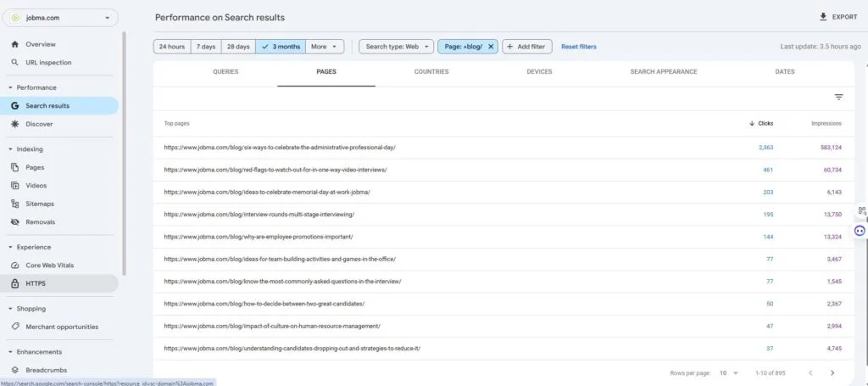Open the understanding-candidates-dropping-out page row

pos(504,349)
